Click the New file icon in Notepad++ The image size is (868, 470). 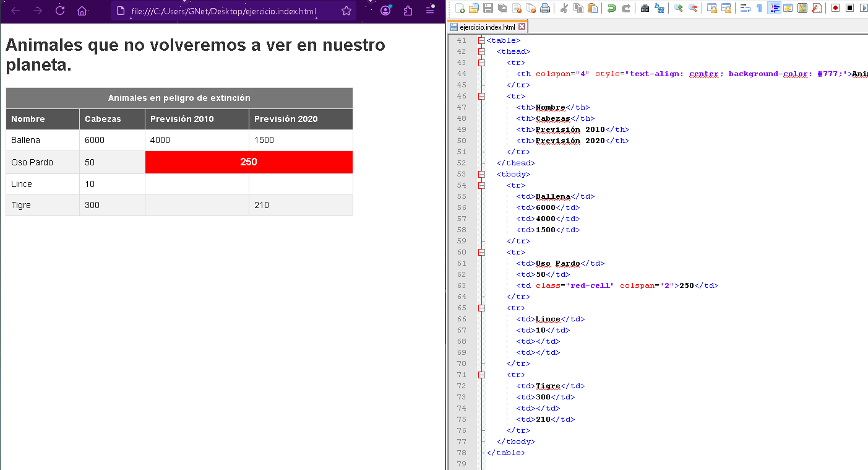click(x=460, y=8)
